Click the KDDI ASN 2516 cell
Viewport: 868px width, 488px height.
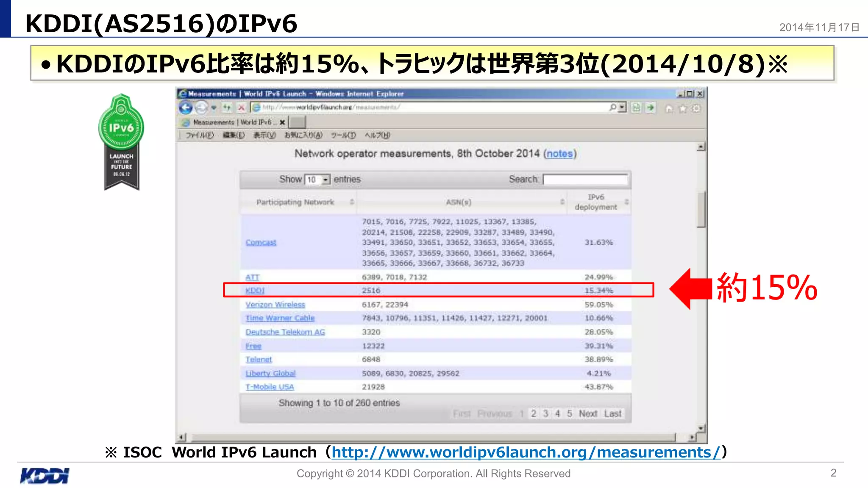(371, 291)
